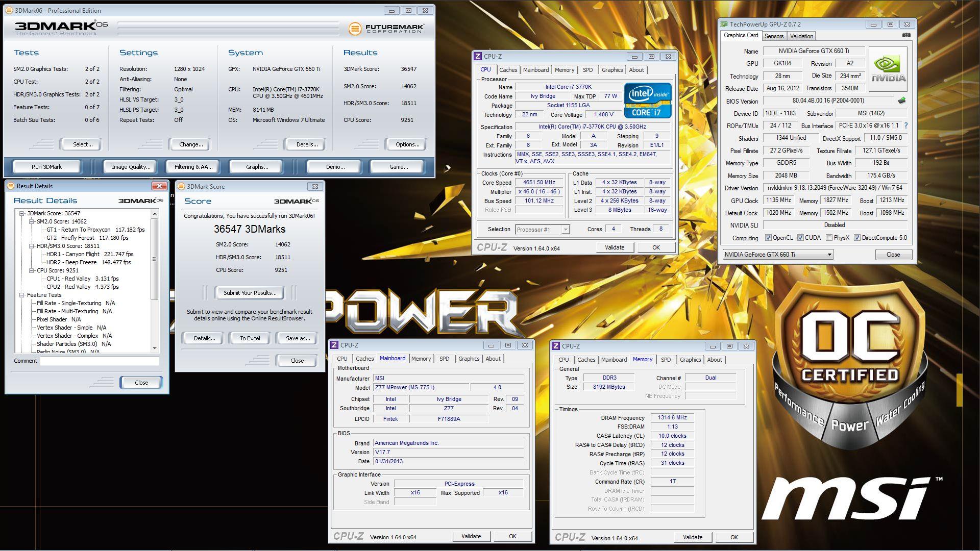Click the To Excel button
This screenshot has height=551, width=980.
[250, 338]
